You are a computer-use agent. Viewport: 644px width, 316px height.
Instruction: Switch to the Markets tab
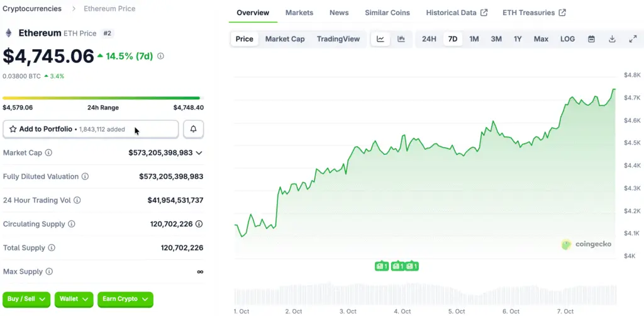299,13
